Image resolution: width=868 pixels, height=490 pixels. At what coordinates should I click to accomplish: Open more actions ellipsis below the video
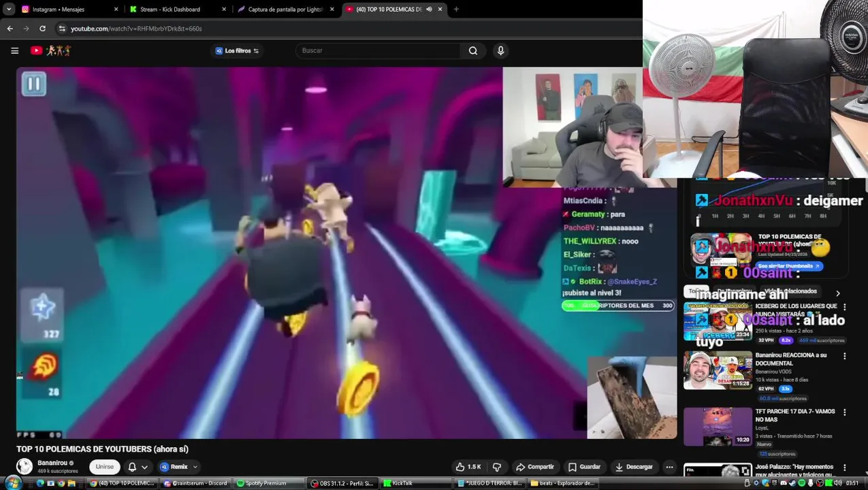pyautogui.click(x=670, y=467)
